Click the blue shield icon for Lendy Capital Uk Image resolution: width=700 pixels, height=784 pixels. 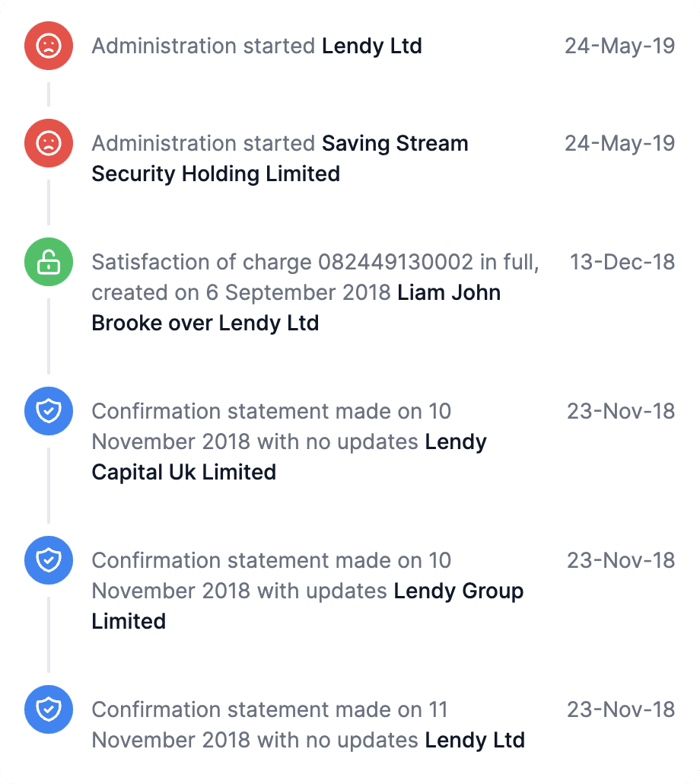(49, 411)
